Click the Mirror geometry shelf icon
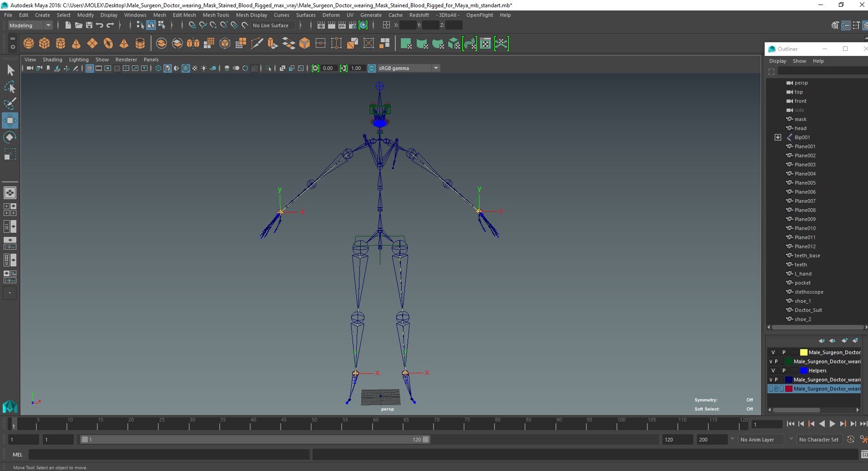The height and width of the screenshot is (471, 868). click(193, 44)
